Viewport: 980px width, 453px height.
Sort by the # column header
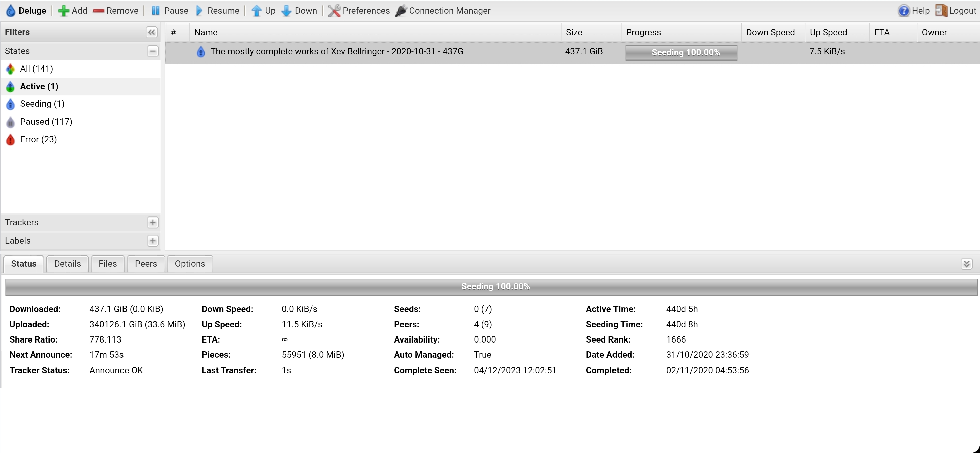177,32
